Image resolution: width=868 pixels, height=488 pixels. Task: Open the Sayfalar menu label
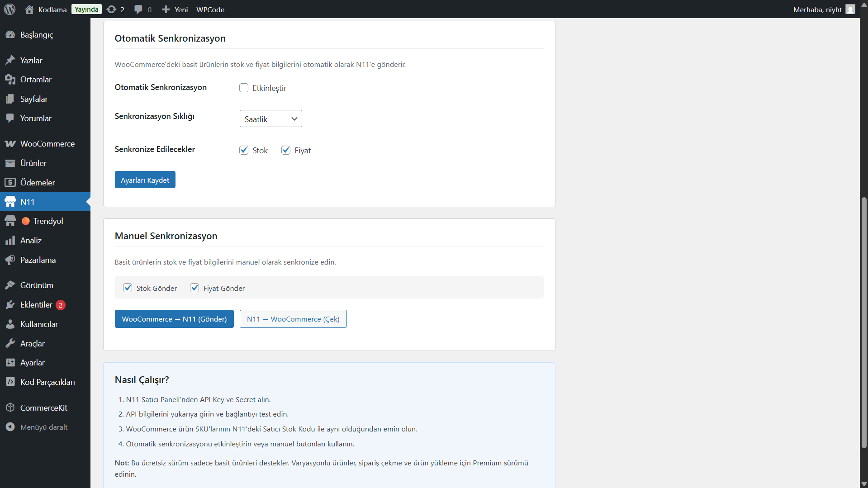click(34, 99)
